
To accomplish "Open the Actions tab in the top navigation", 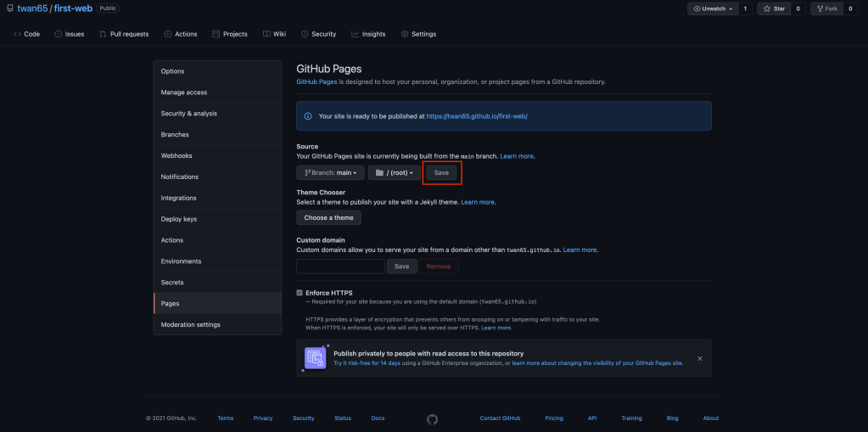I will tap(181, 34).
